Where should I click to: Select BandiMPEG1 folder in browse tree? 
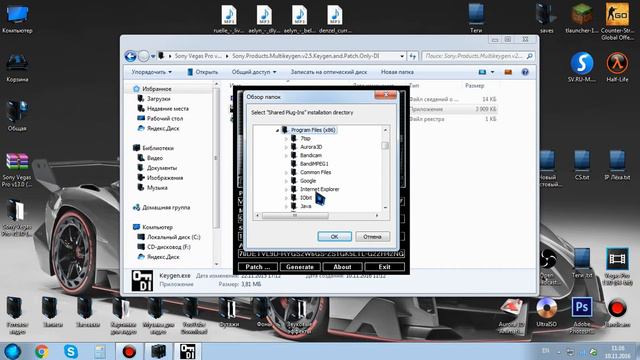click(x=314, y=164)
